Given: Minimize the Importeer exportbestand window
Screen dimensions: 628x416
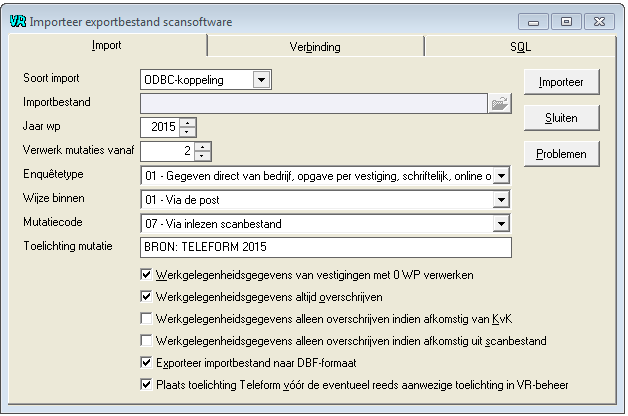Looking at the screenshot, I should [x=533, y=22].
